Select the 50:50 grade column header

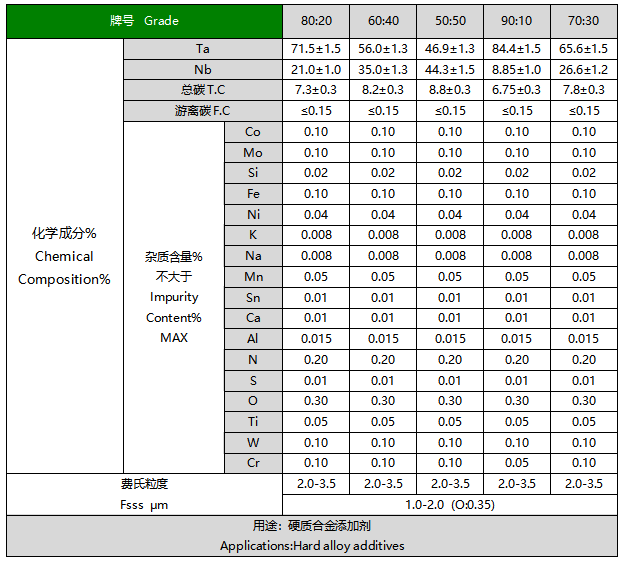450,21
